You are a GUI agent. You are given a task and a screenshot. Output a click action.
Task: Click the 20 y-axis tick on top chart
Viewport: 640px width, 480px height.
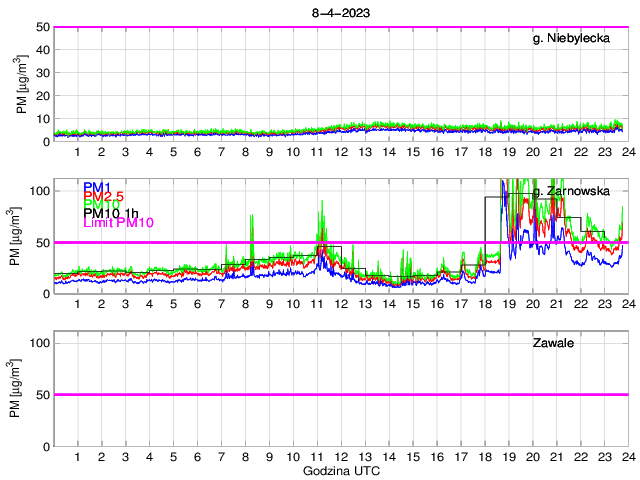click(43, 96)
